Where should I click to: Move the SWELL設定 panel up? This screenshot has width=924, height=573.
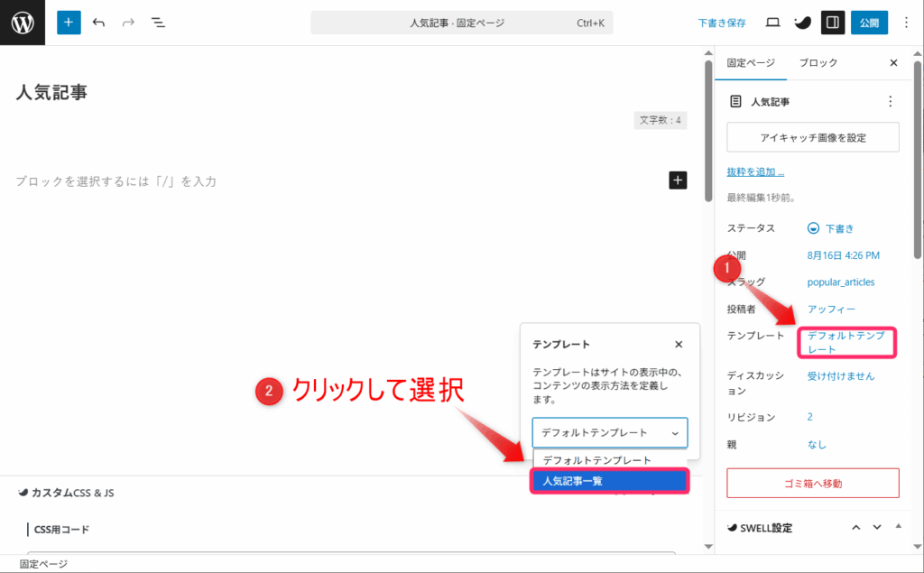pos(856,528)
